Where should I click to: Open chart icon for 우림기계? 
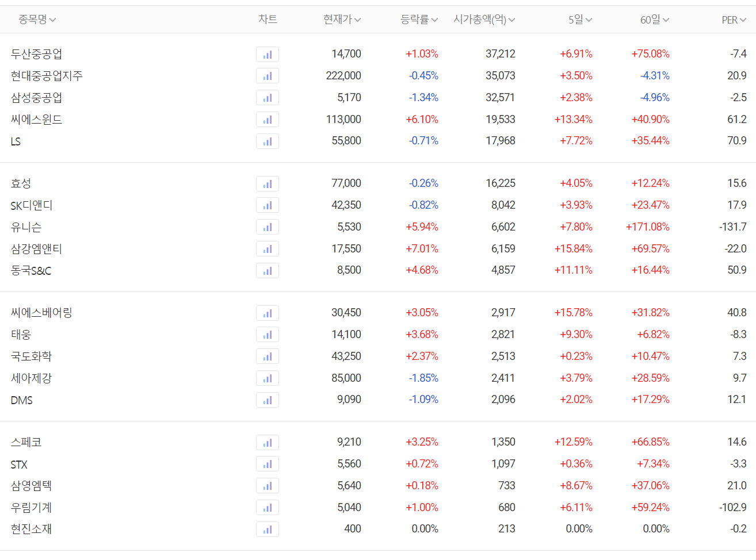point(268,508)
